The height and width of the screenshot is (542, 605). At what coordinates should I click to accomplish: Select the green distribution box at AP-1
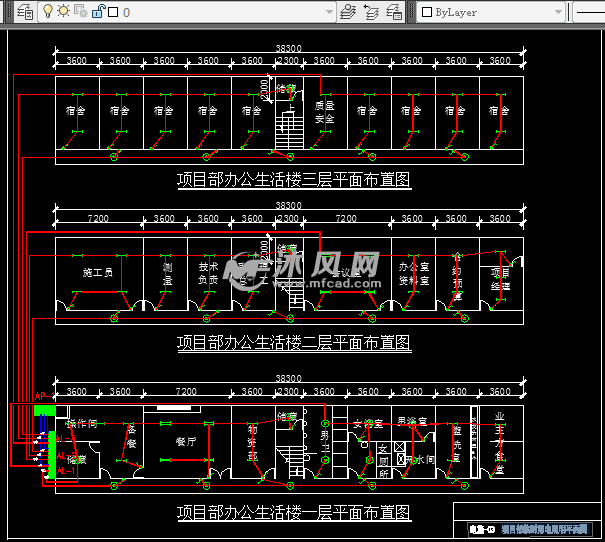(x=45, y=410)
